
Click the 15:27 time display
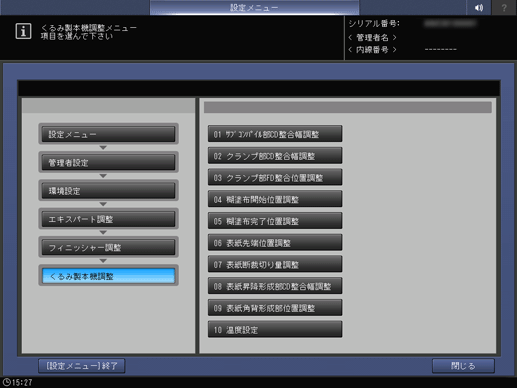pos(22,382)
